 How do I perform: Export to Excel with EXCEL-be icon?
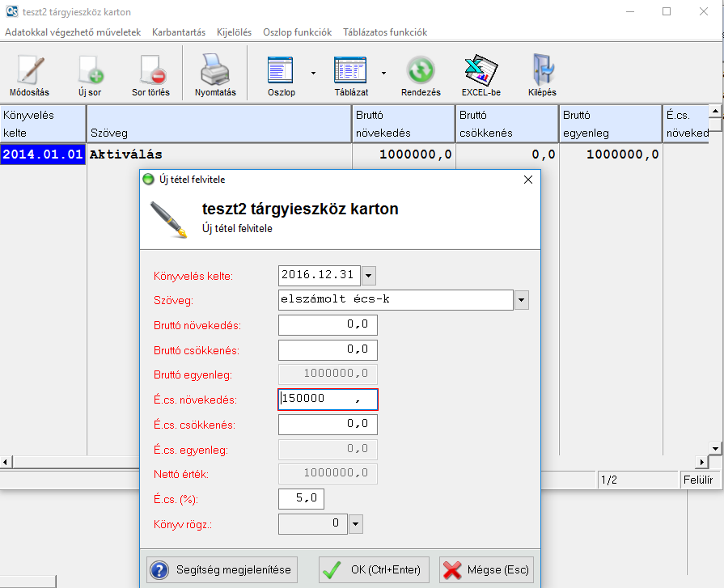coord(481,74)
